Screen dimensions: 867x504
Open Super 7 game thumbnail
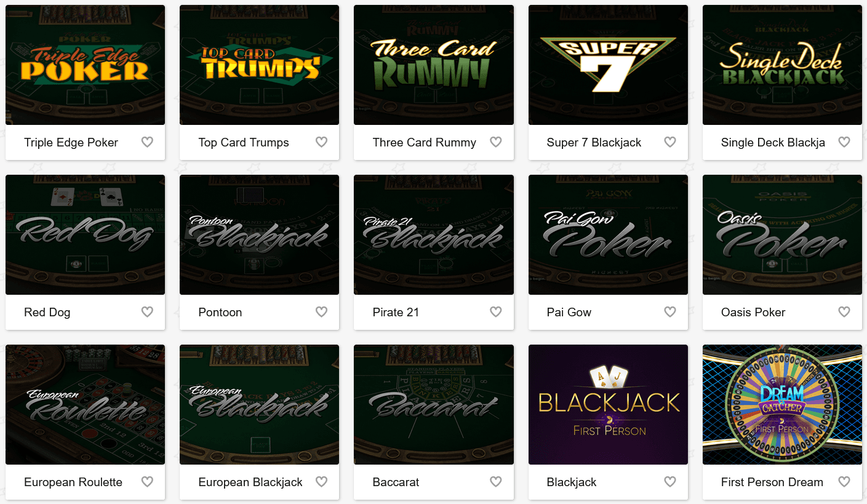tap(608, 65)
